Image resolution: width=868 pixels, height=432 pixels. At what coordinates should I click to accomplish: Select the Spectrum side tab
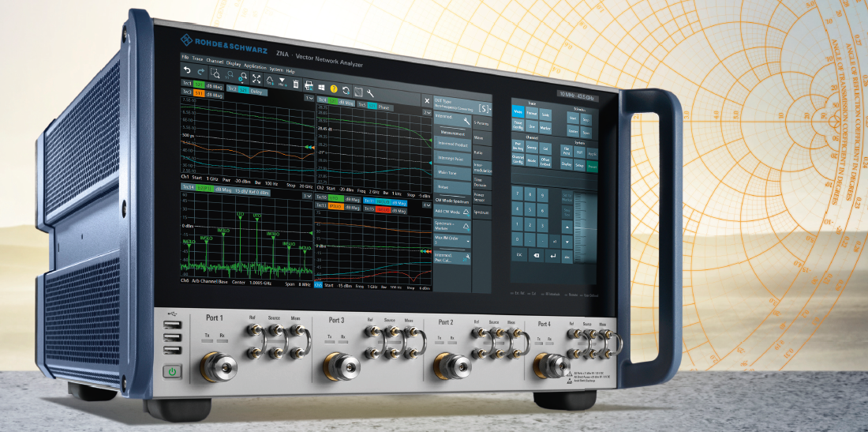tap(481, 212)
